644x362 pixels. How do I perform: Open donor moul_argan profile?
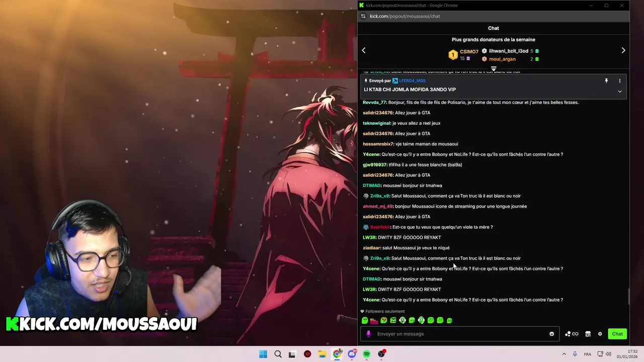[x=502, y=59]
